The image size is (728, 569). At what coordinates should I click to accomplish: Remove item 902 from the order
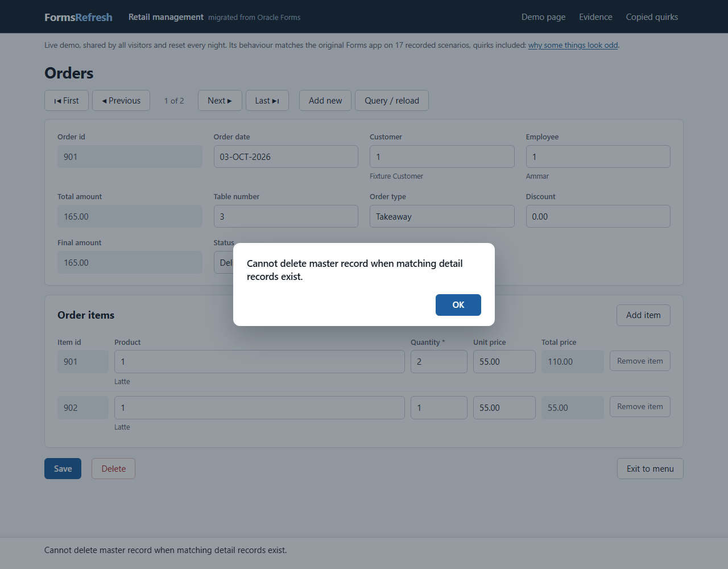click(x=640, y=406)
